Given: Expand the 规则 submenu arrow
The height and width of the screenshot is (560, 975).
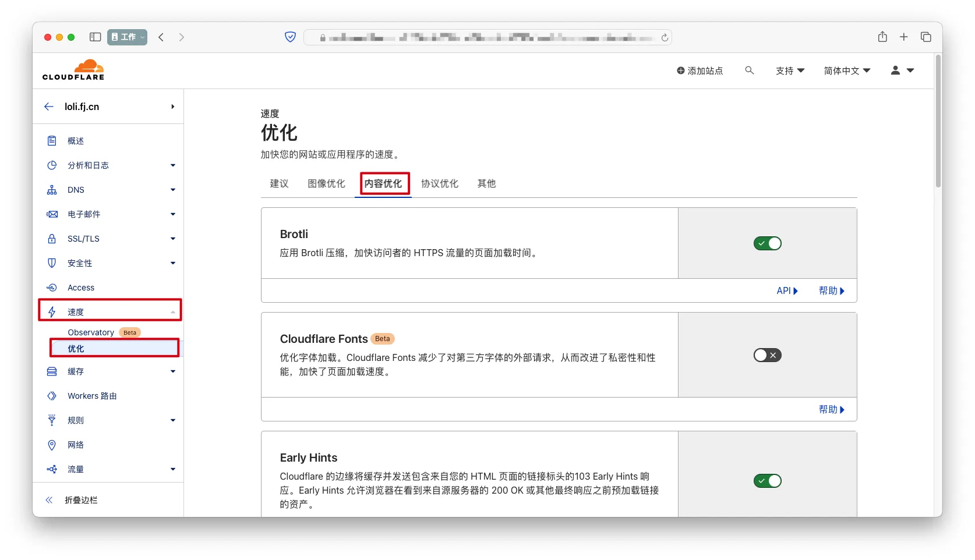Looking at the screenshot, I should coord(173,420).
